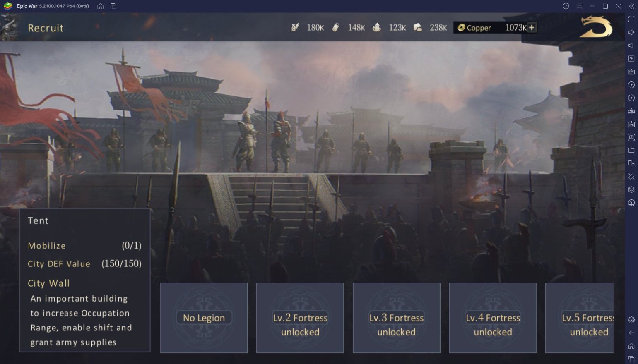Image resolution: width=638 pixels, height=364 pixels.
Task: Select the Lv.2 Fortress unlocked slot
Action: coord(300,318)
